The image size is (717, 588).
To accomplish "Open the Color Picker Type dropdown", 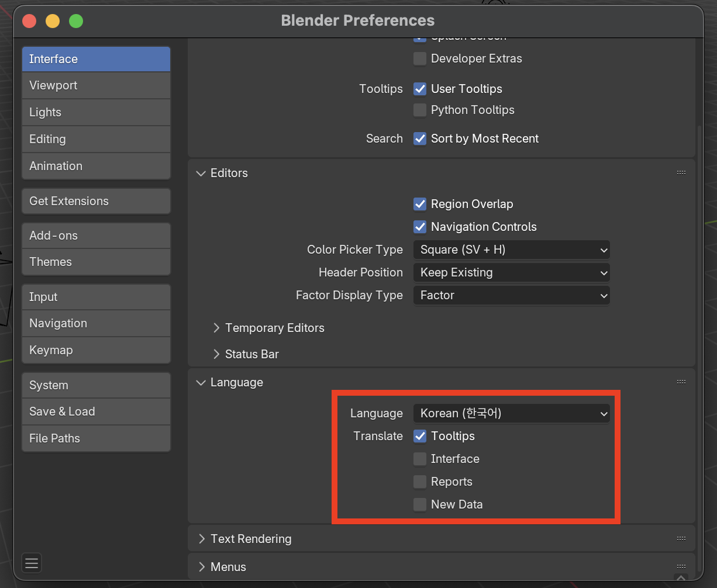I will (x=512, y=250).
